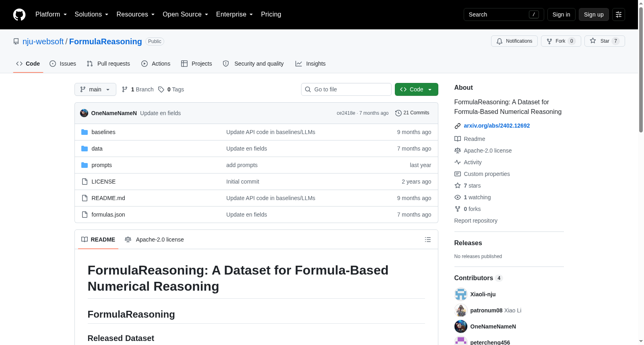Switch to the Actions tab
This screenshot has width=644, height=345.
point(156,64)
